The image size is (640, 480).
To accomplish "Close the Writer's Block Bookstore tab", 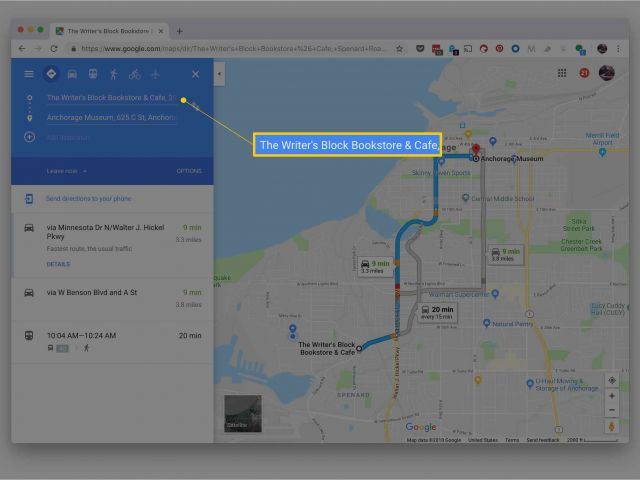I will (161, 31).
